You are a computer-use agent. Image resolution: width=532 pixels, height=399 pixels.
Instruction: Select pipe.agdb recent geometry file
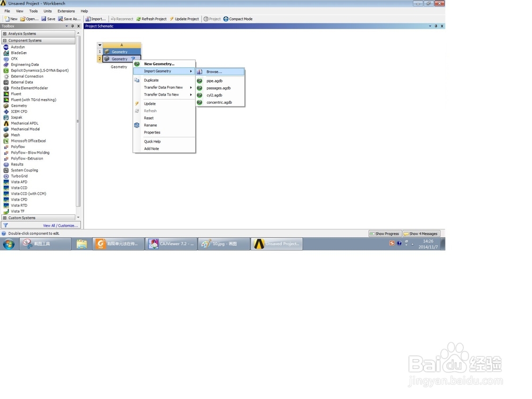click(220, 81)
